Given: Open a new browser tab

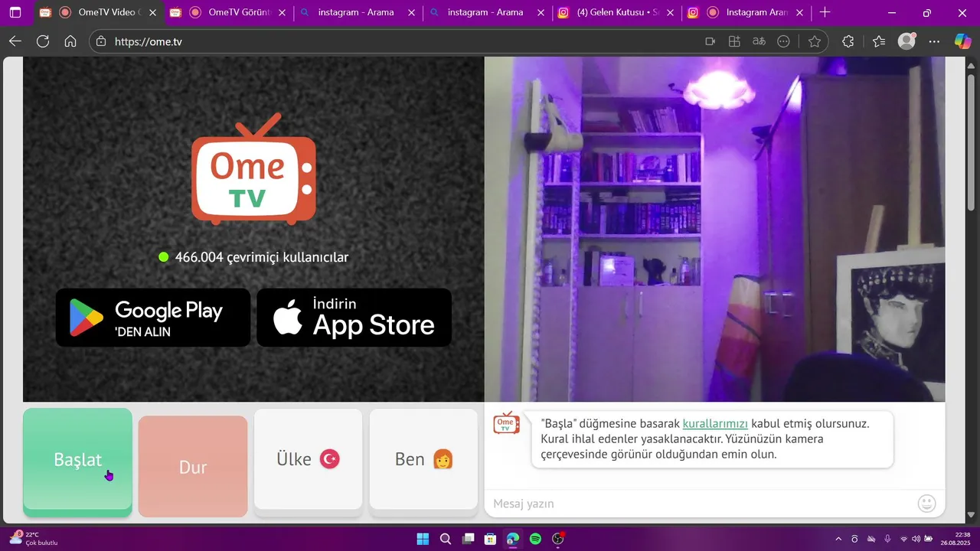Looking at the screenshot, I should pyautogui.click(x=825, y=12).
